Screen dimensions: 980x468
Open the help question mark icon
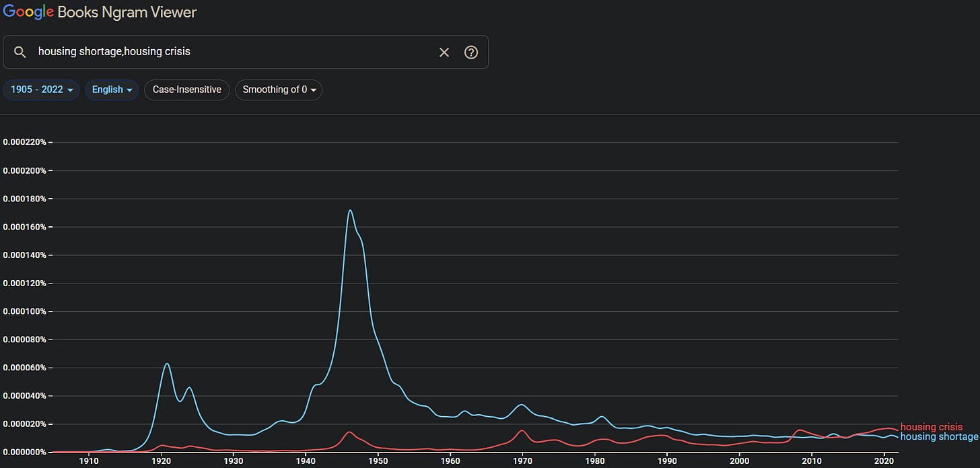[x=471, y=52]
